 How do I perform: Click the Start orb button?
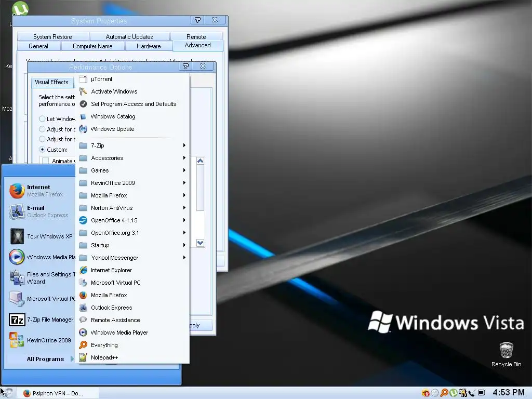(7, 393)
